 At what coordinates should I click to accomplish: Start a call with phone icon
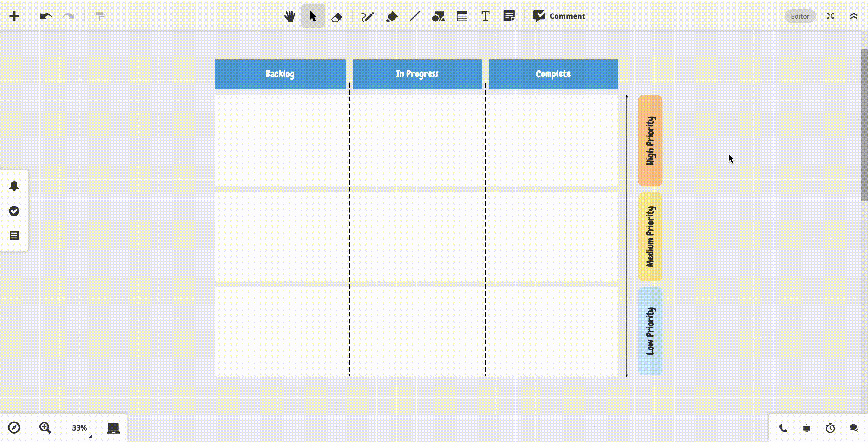783,428
